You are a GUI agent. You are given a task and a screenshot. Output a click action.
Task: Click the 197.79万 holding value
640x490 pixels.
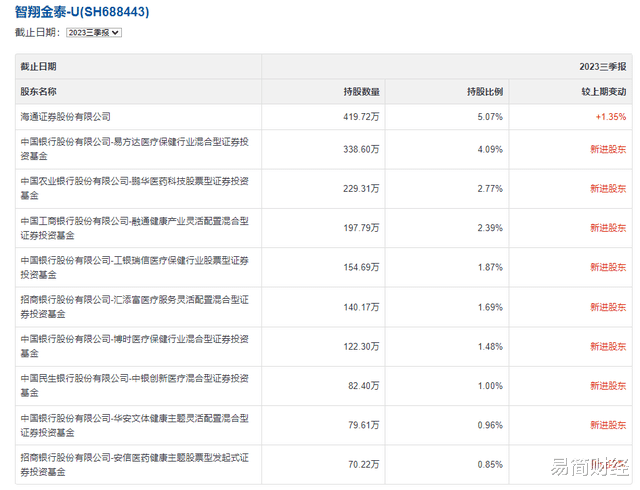[361, 228]
